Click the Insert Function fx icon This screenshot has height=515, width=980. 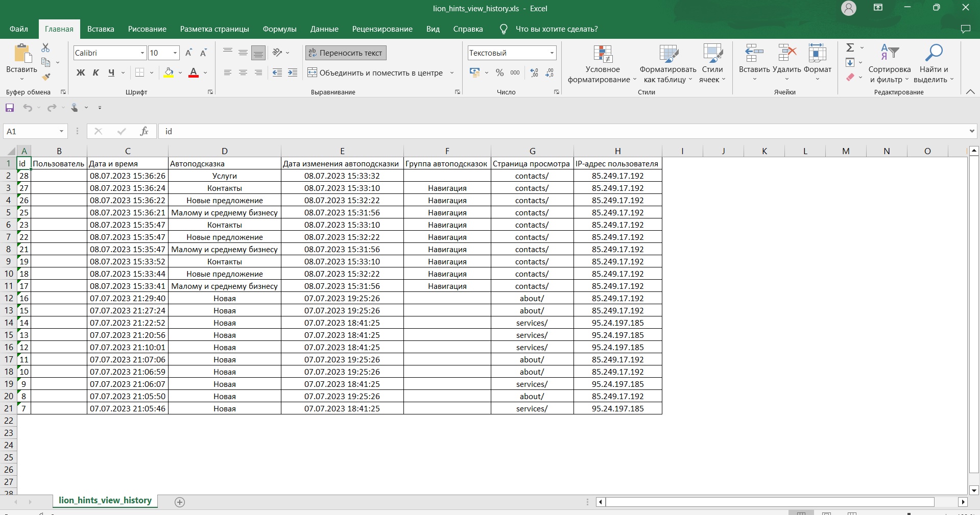(x=144, y=131)
